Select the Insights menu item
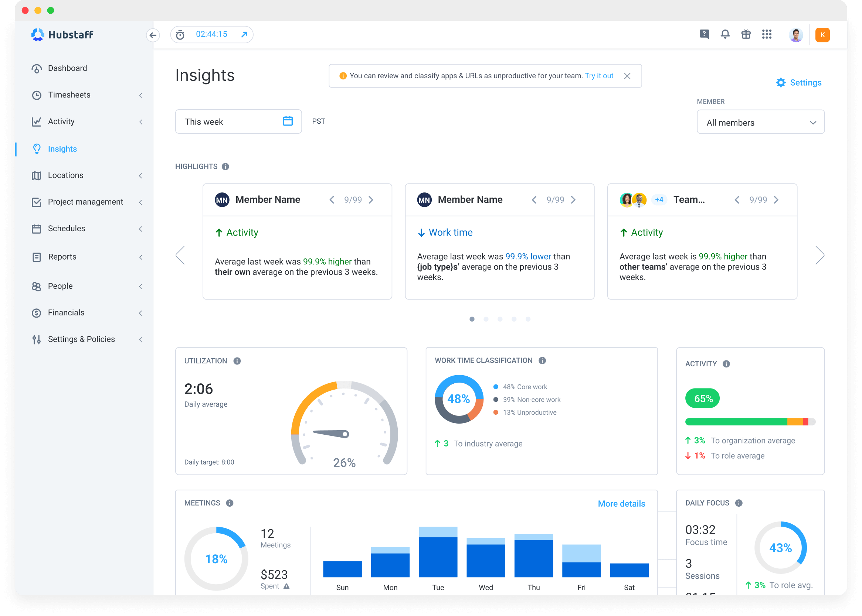Viewport: 862px width, 616px height. pyautogui.click(x=63, y=148)
